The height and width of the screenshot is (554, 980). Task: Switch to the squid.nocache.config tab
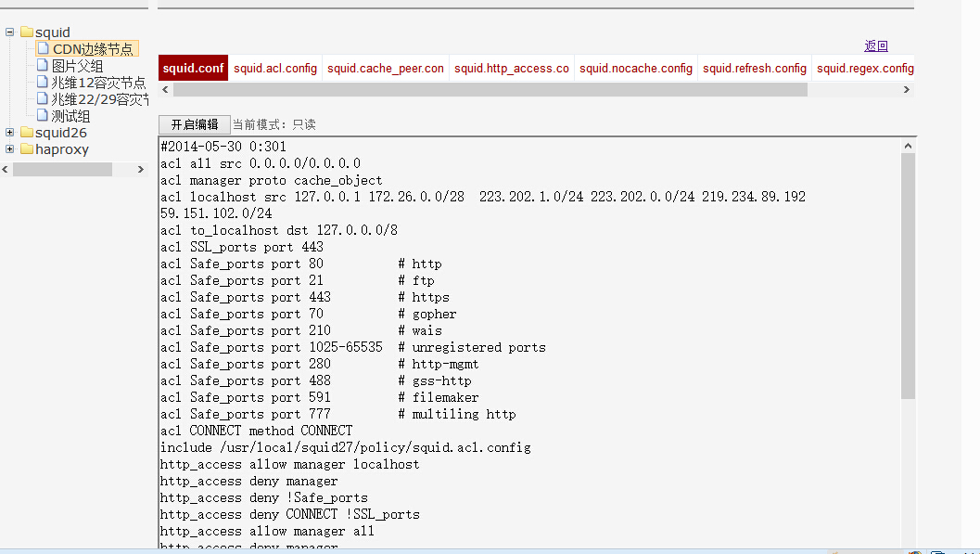coord(636,68)
